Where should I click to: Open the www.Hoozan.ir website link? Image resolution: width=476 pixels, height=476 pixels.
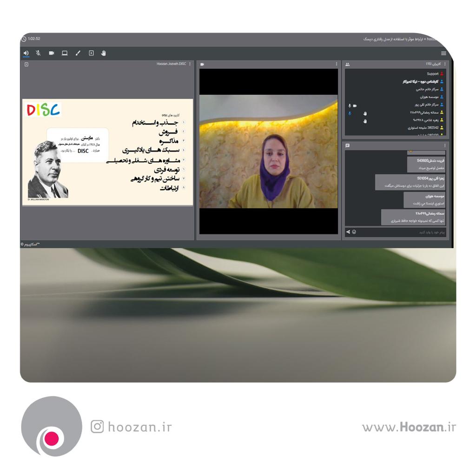click(x=409, y=427)
